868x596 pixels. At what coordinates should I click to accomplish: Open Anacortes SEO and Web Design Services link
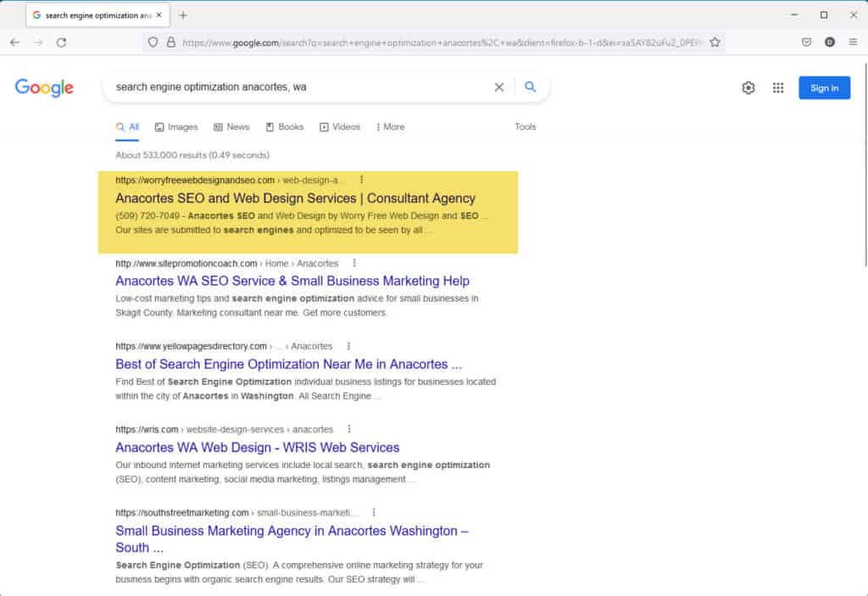295,198
